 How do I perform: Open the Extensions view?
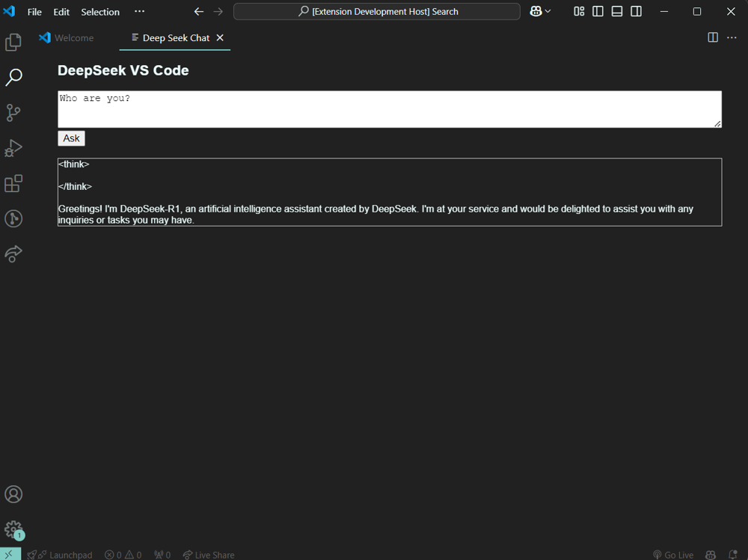[13, 183]
